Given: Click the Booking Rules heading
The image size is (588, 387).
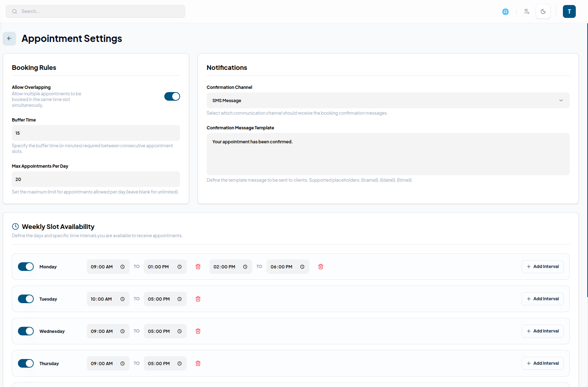Looking at the screenshot, I should click(x=34, y=68).
